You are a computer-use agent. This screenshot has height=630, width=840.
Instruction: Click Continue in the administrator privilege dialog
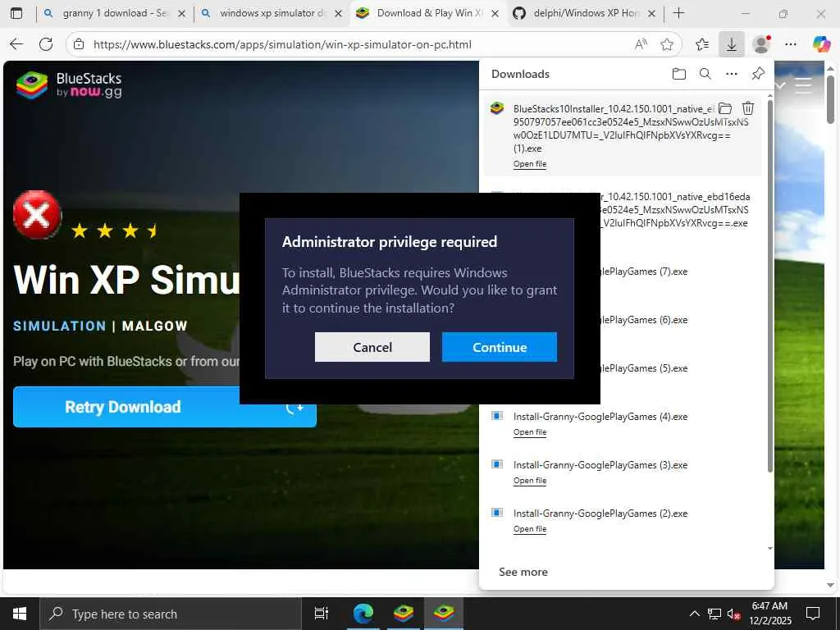(x=500, y=347)
